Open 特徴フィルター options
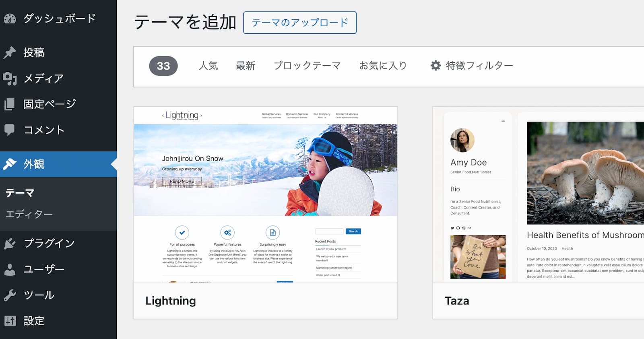The height and width of the screenshot is (339, 644). pos(472,66)
